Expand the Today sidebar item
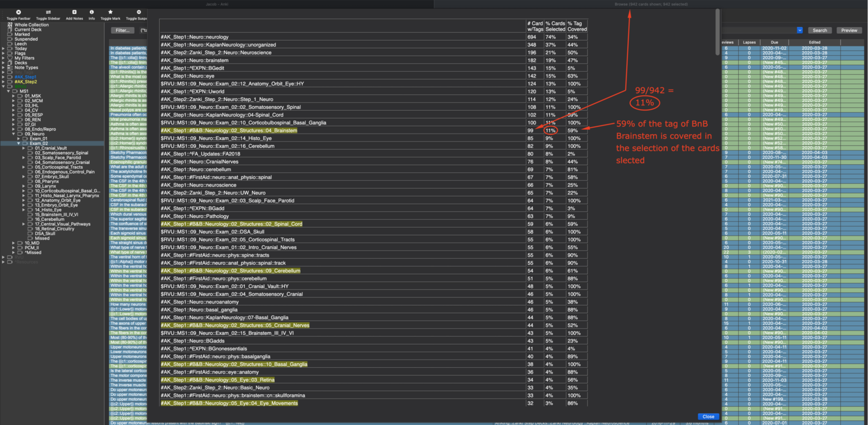The image size is (868, 425). pos(3,49)
